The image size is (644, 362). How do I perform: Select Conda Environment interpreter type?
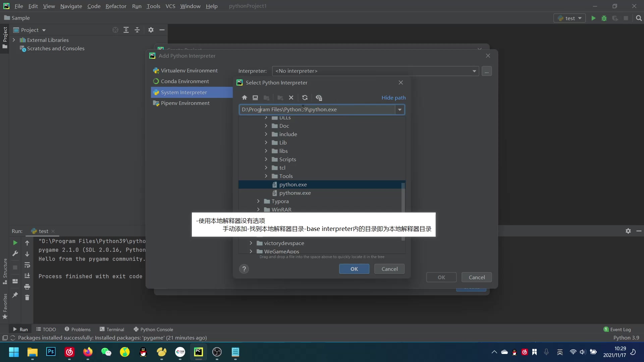click(184, 81)
